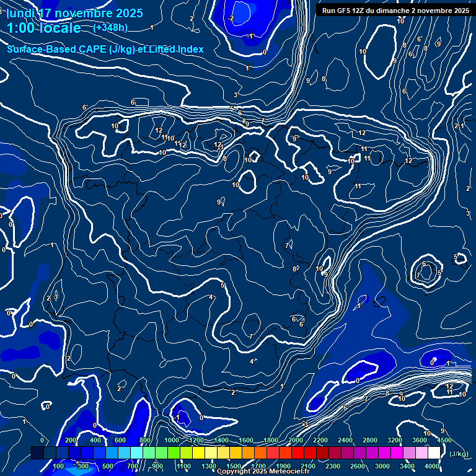Click the legend value '2000'

(x=296, y=440)
